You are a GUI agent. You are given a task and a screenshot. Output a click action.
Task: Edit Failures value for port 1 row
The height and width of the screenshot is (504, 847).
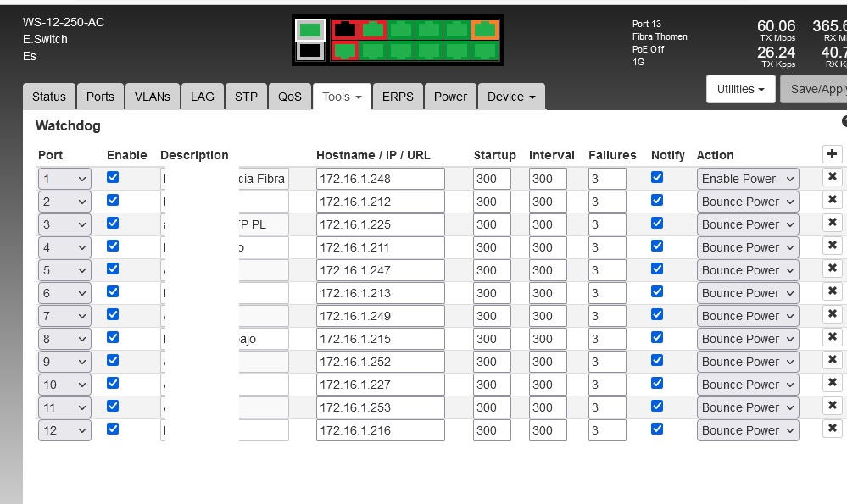pyautogui.click(x=607, y=179)
